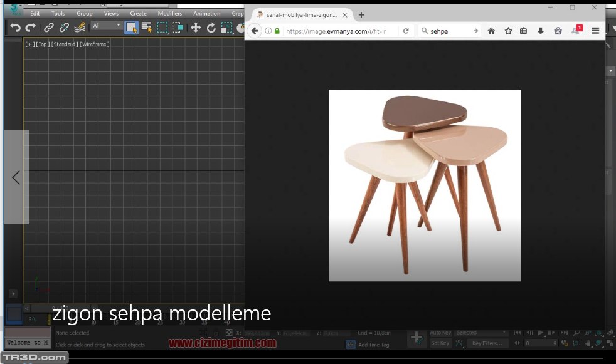
Task: Open the Modifiers menu
Action: pos(169,13)
